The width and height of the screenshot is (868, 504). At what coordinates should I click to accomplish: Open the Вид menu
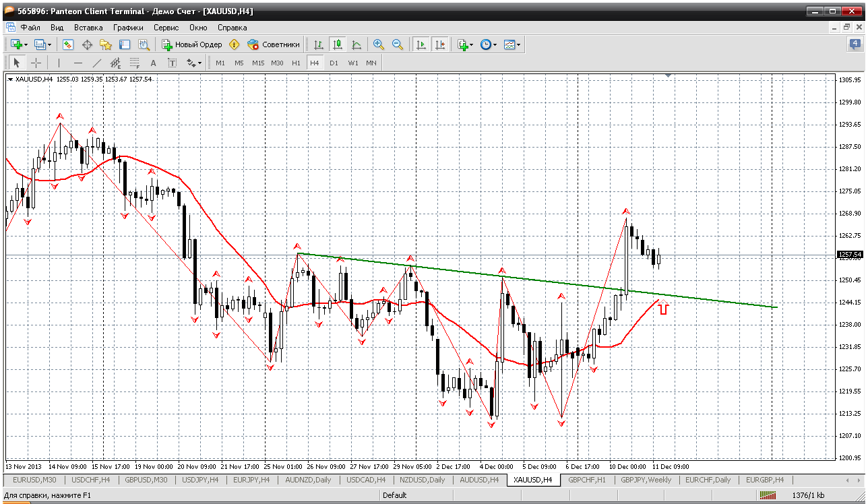pyautogui.click(x=57, y=28)
